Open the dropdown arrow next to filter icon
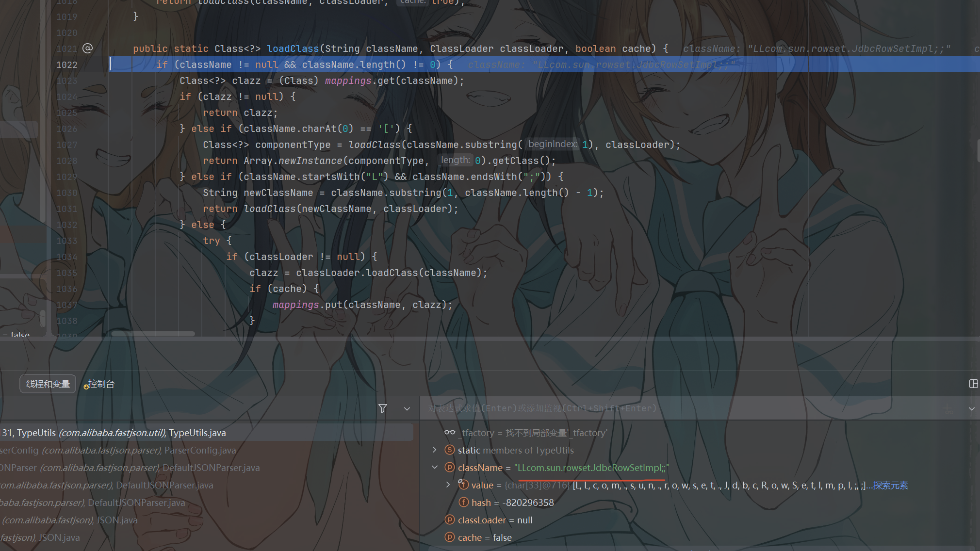This screenshot has width=980, height=551. [407, 409]
